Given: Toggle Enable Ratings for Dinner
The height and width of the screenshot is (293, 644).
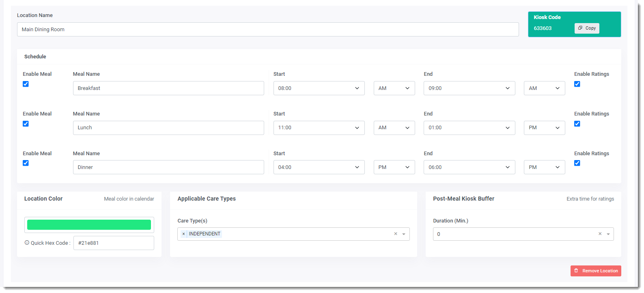Looking at the screenshot, I should click(577, 163).
